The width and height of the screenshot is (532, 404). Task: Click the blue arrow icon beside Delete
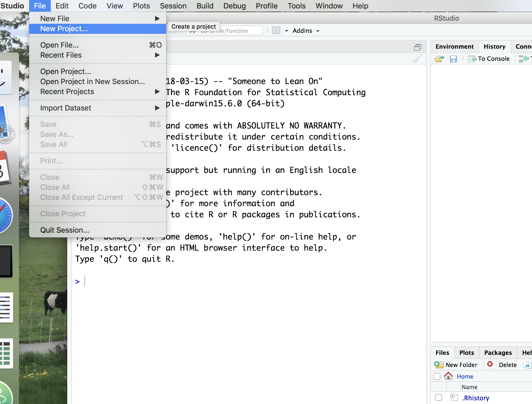[x=527, y=365]
